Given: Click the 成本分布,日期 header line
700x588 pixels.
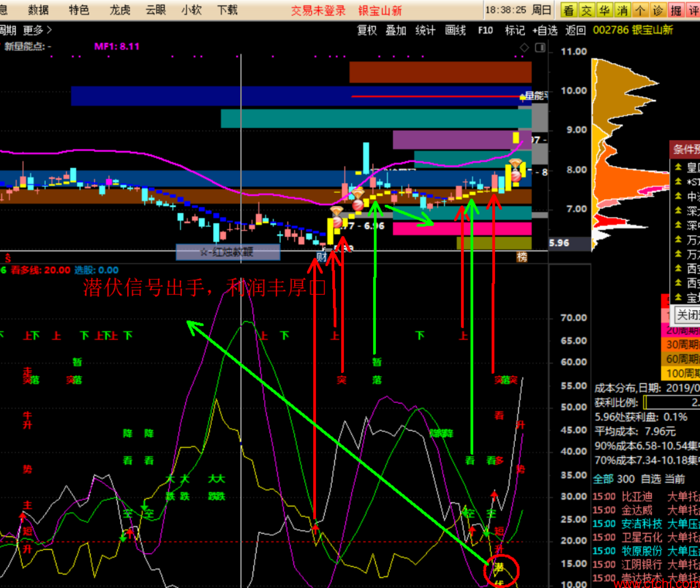Looking at the screenshot, I should [647, 388].
